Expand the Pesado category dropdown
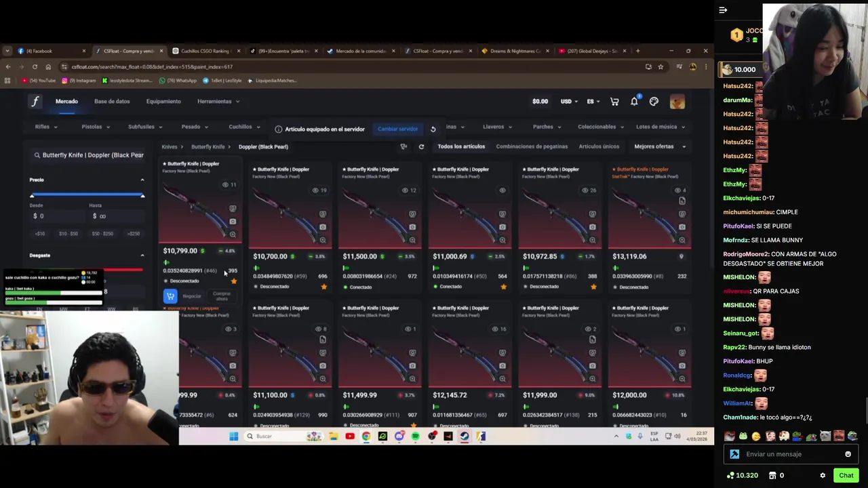Image resolution: width=868 pixels, height=488 pixels. coord(195,127)
